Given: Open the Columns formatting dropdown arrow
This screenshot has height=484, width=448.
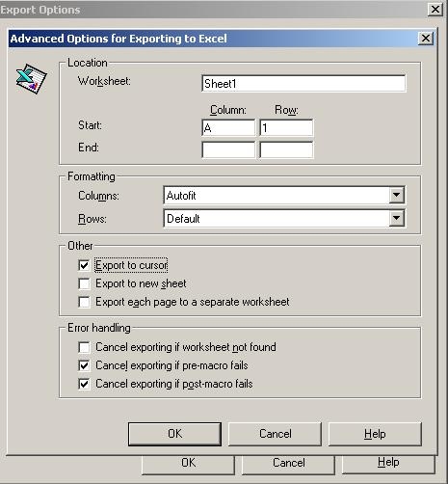Looking at the screenshot, I should (x=397, y=195).
